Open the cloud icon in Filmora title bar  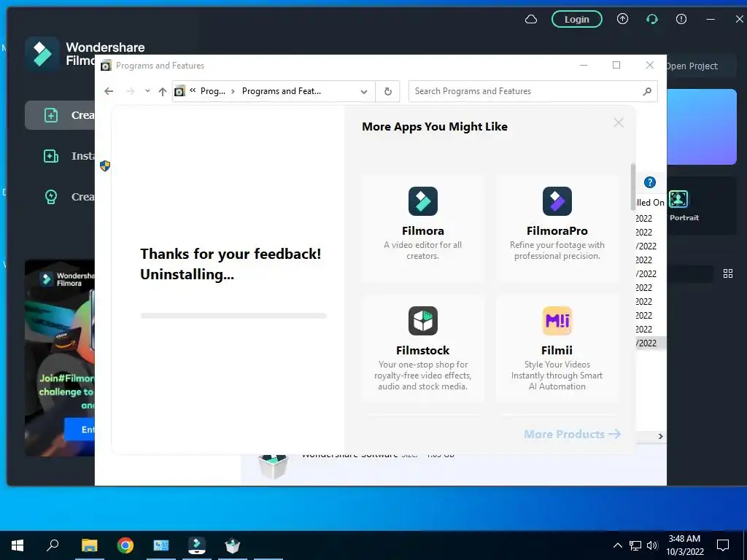tap(531, 20)
